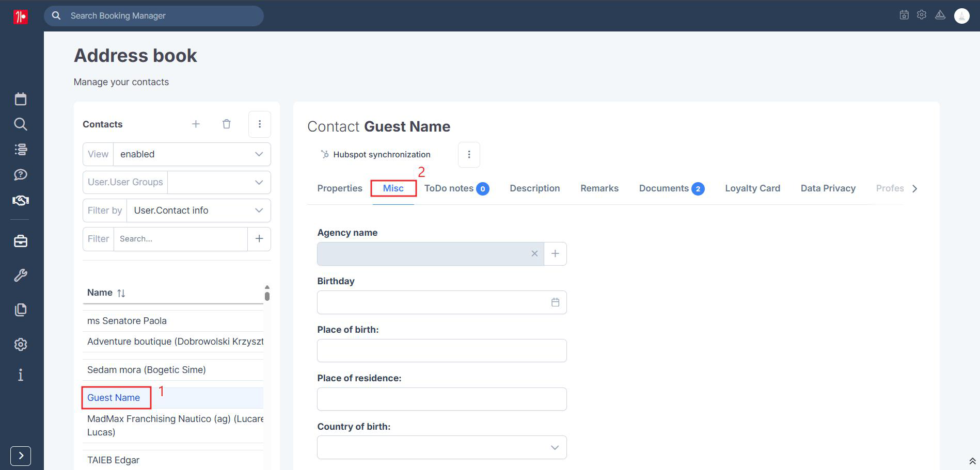Switch to the Documents tab

(x=671, y=188)
